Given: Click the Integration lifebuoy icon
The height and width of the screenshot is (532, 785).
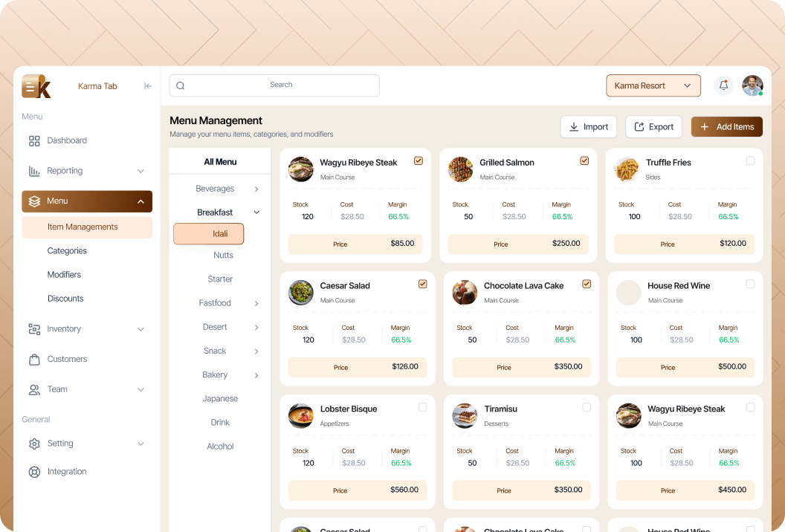Looking at the screenshot, I should click(34, 471).
